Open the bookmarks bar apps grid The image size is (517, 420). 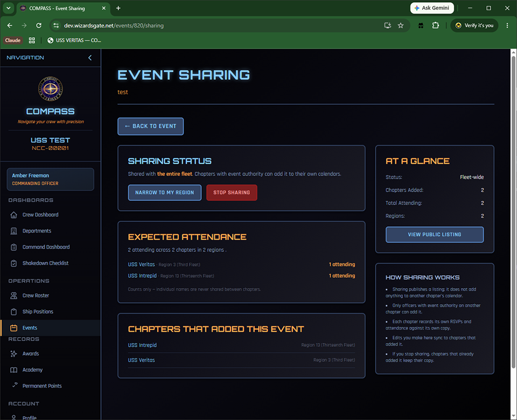coord(32,40)
